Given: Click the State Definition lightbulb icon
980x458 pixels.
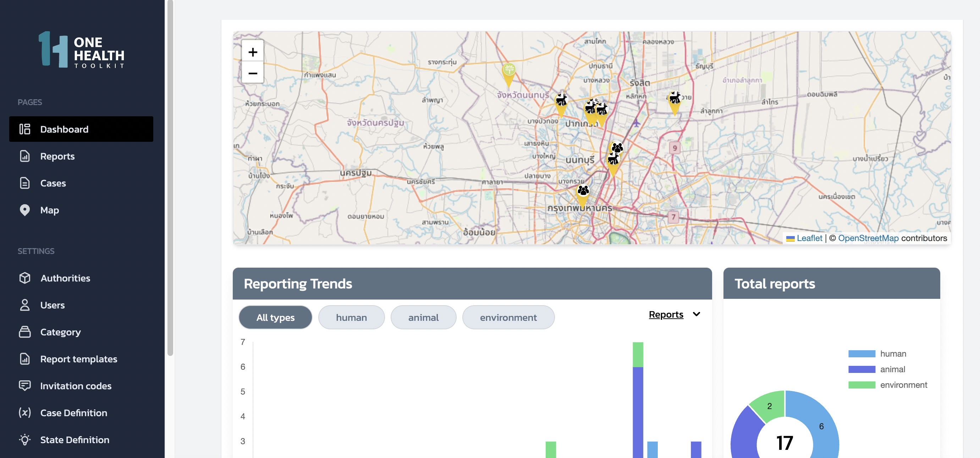Looking at the screenshot, I should pos(25,440).
